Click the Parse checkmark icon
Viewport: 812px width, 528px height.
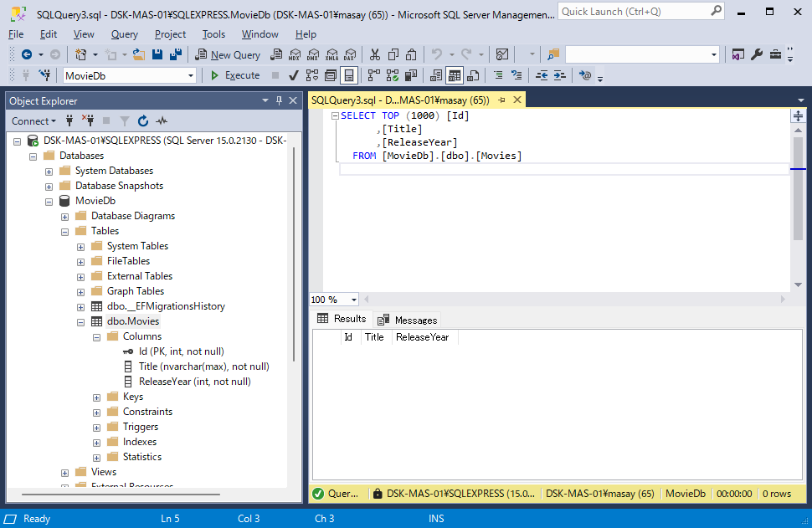tap(294, 75)
